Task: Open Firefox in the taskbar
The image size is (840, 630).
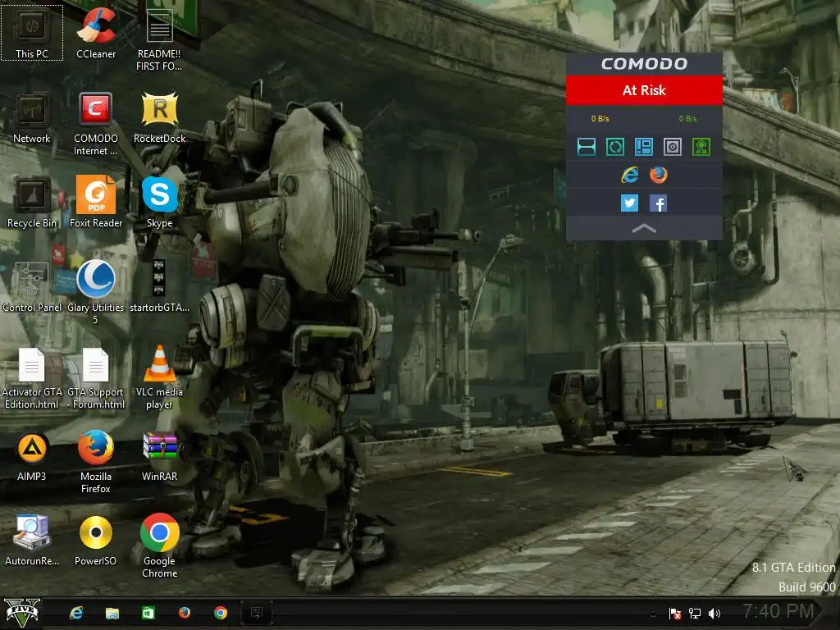Action: [185, 612]
